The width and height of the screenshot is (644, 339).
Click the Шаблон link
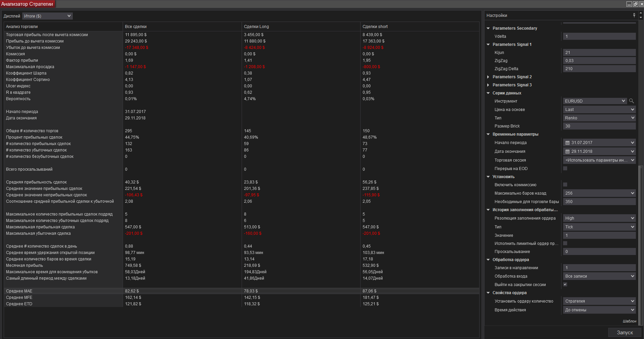[x=629, y=321]
